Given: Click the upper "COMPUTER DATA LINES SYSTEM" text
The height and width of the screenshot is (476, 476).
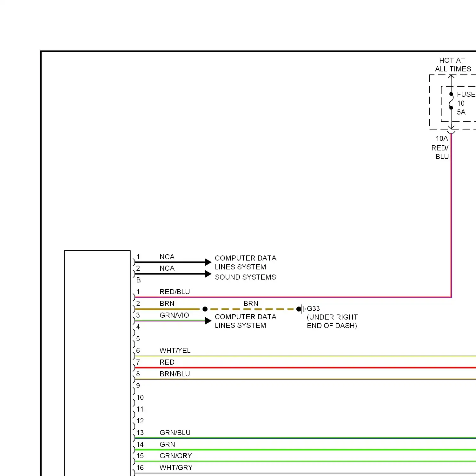Looking at the screenshot, I should point(245,262).
